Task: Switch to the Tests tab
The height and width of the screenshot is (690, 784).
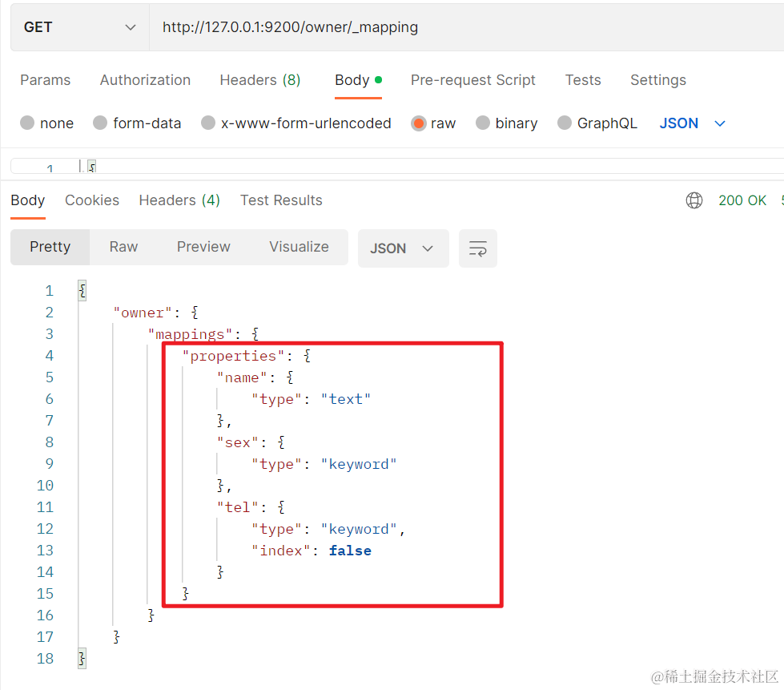Action: point(583,80)
